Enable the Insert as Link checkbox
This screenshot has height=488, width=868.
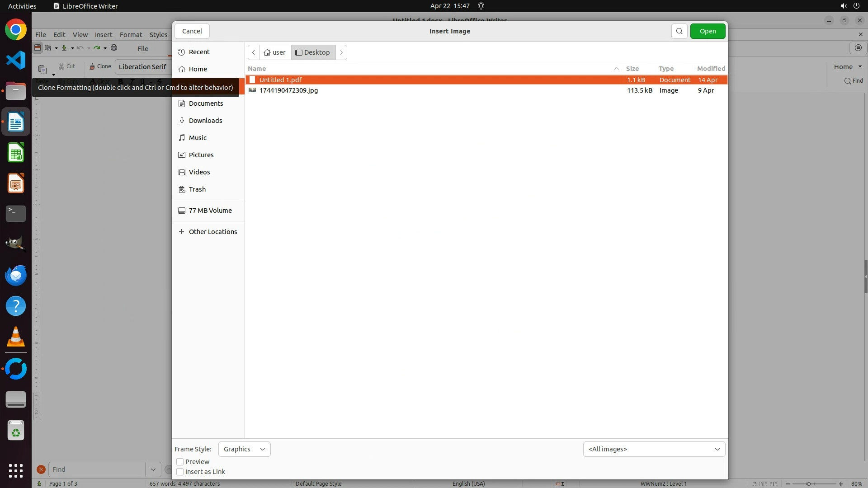[x=180, y=472]
